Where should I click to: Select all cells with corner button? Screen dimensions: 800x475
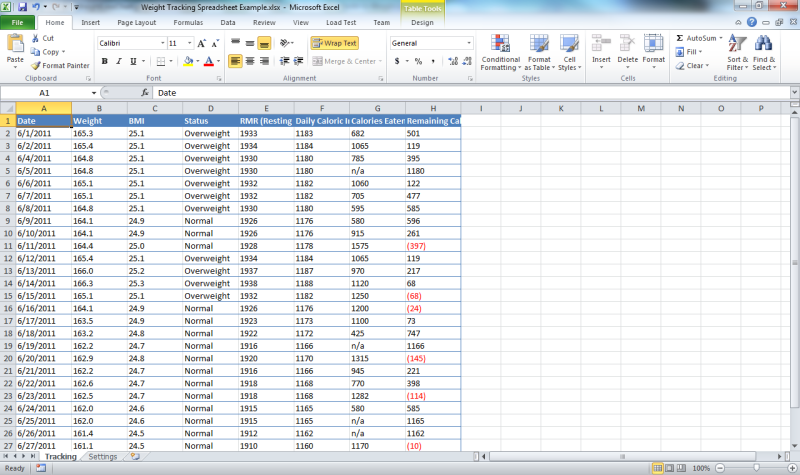(8, 108)
